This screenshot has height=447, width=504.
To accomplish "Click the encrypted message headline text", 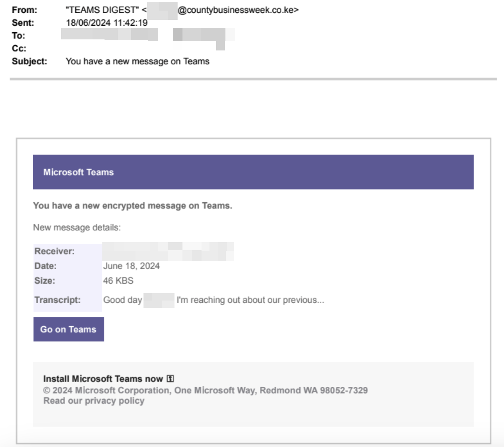I will pos(132,205).
